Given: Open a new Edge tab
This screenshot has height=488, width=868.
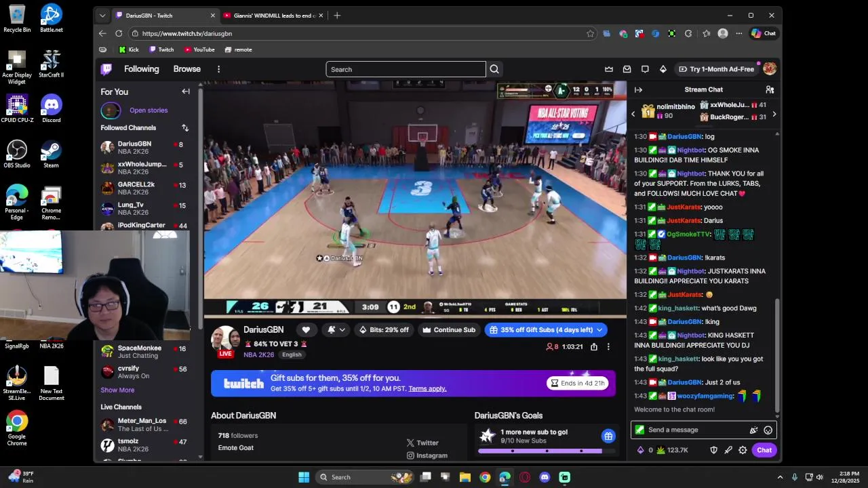Looking at the screenshot, I should (337, 15).
